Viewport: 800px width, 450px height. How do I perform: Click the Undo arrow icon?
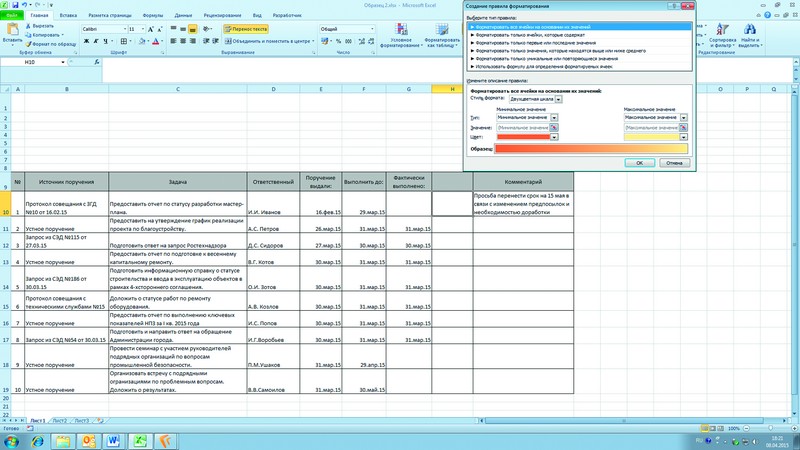click(24, 5)
